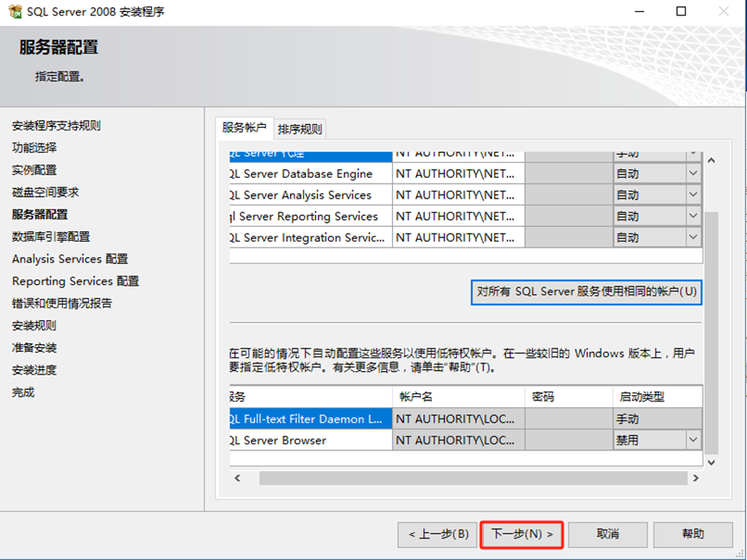Image resolution: width=747 pixels, height=560 pixels.
Task: Select the SQL Server Browser service row
Action: 465,440
